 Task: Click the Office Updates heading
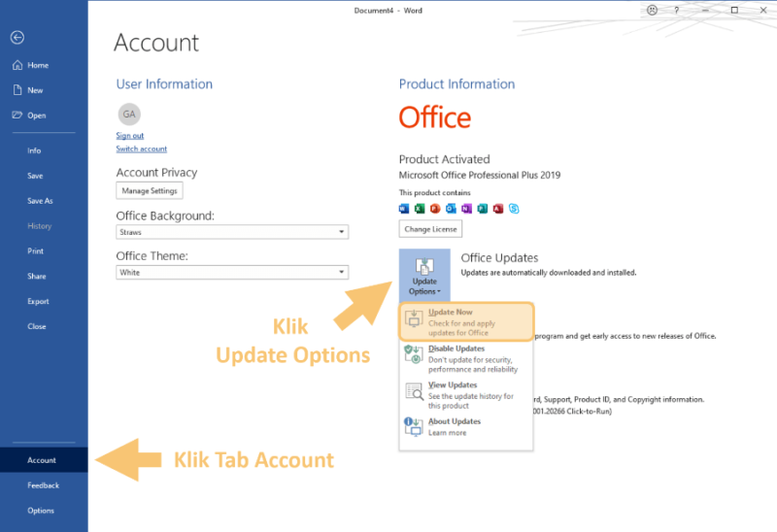[x=499, y=258]
